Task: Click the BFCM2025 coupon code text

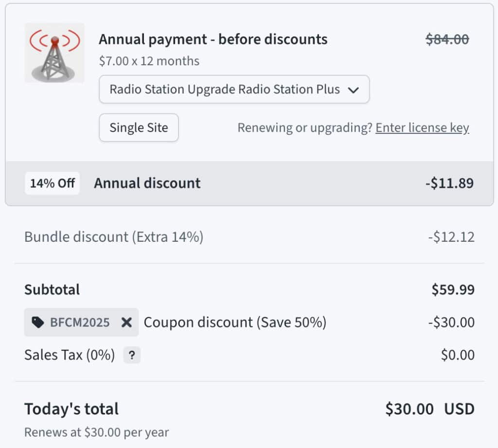Action: pyautogui.click(x=80, y=323)
